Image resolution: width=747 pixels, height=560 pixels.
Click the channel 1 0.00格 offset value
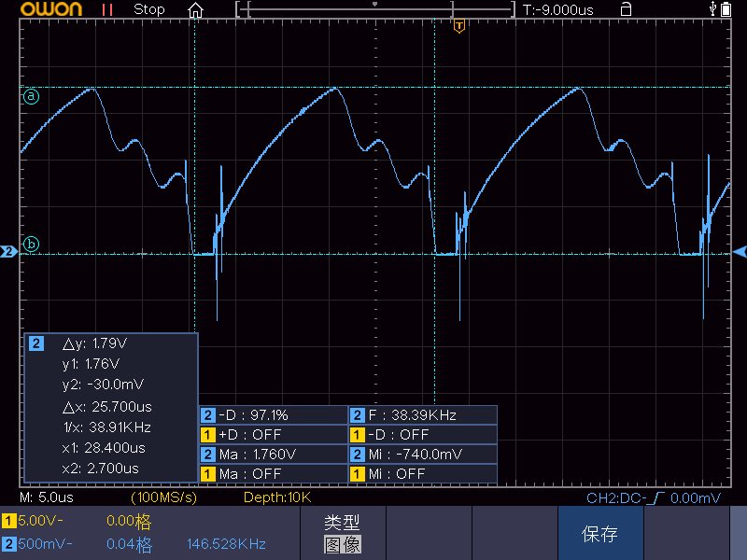pyautogui.click(x=129, y=522)
